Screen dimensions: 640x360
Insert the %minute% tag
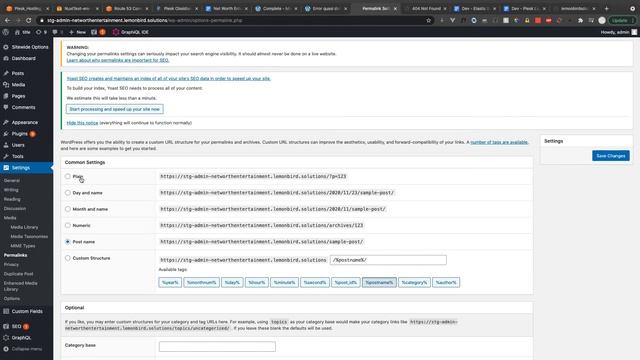(x=284, y=282)
